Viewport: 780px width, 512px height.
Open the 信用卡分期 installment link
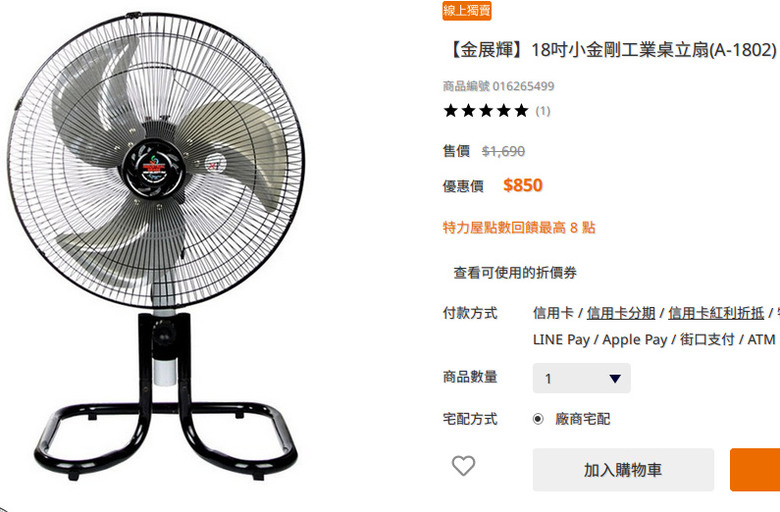pos(621,313)
